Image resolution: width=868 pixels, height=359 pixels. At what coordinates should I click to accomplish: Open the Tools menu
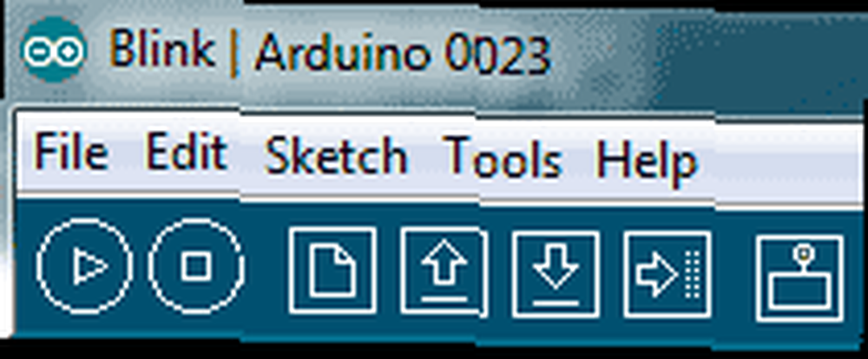point(504,159)
